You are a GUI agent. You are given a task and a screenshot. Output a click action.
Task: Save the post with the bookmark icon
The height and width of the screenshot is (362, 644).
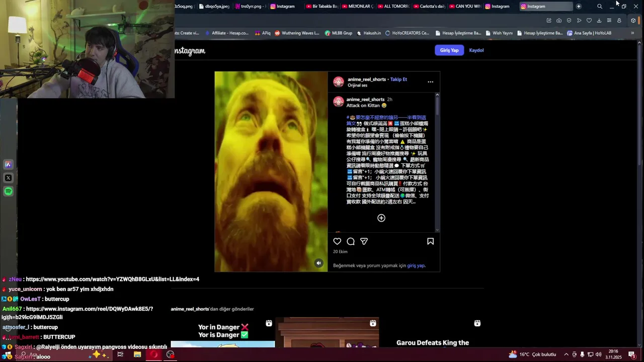pos(430,241)
